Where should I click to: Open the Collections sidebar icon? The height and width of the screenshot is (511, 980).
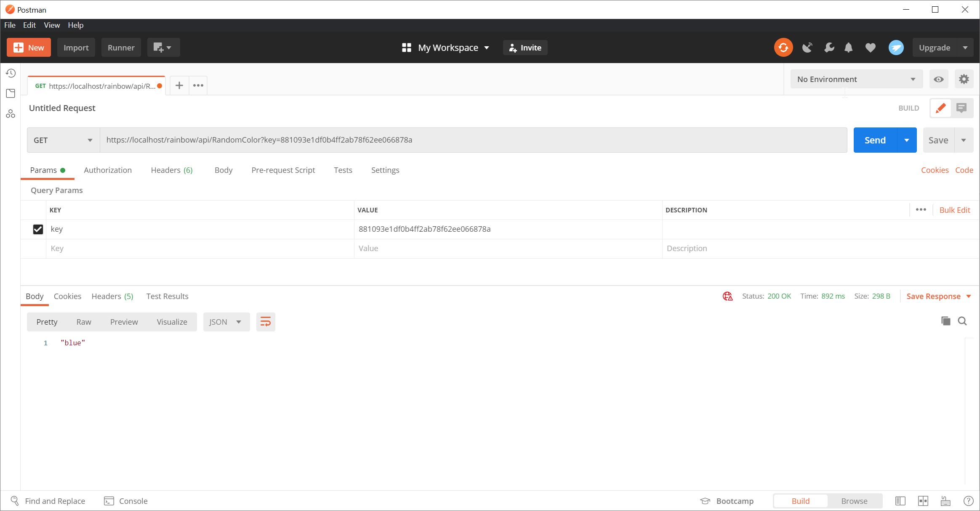[11, 93]
